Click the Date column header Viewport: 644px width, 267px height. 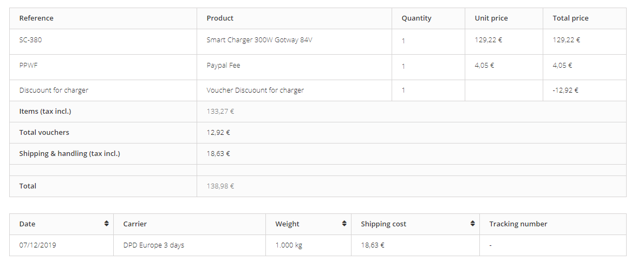click(61, 224)
